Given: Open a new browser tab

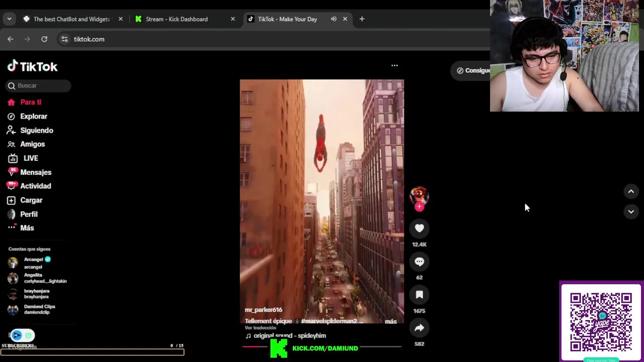Looking at the screenshot, I should tap(362, 19).
